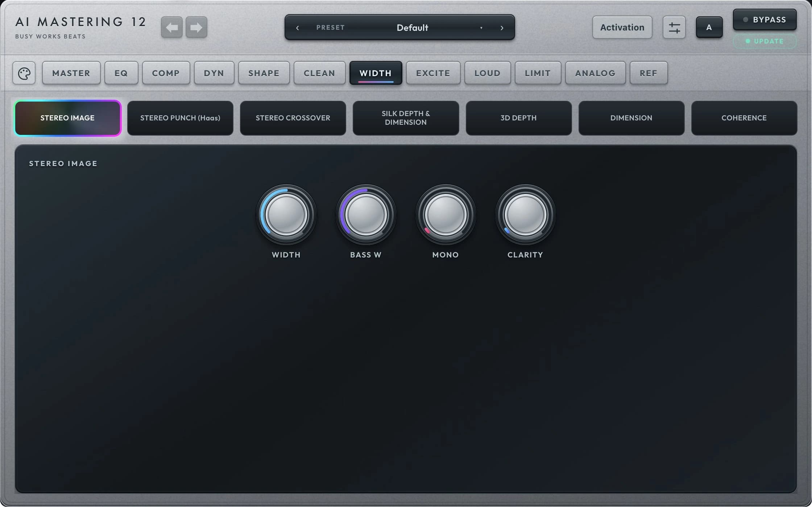Go to the previous preset chevron

tap(297, 28)
